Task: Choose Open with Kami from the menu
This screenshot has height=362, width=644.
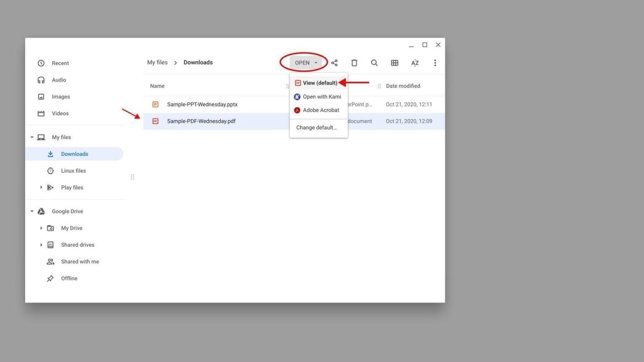Action: [x=322, y=97]
